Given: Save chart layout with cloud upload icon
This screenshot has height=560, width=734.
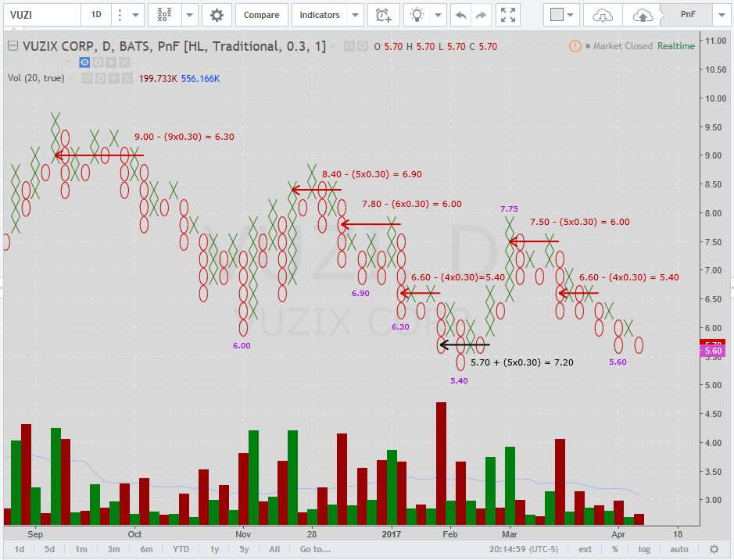Looking at the screenshot, I should 643,16.
